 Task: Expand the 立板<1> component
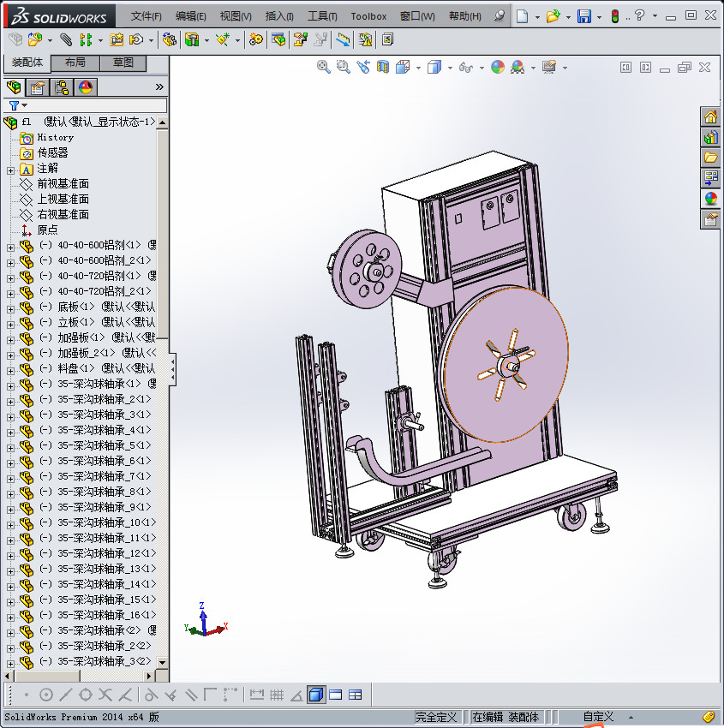pos(10,325)
